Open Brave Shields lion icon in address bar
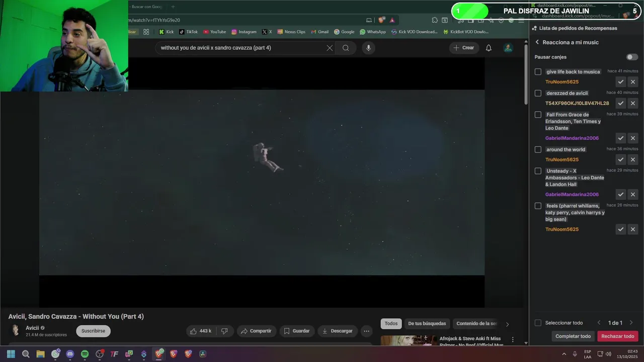Screen dimensions: 644x362 click(x=381, y=20)
